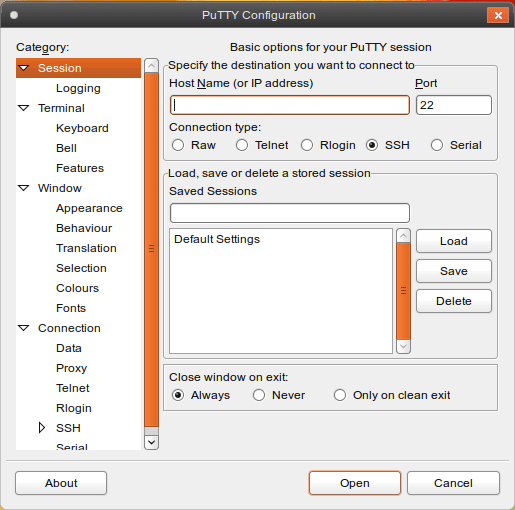Open the Fonts settings category
515x510 pixels.
click(x=71, y=308)
